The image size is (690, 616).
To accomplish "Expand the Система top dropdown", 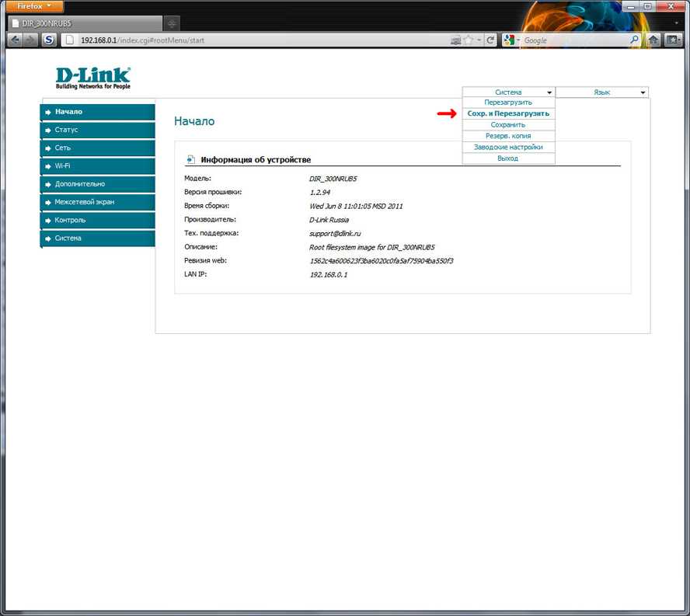I will 508,92.
